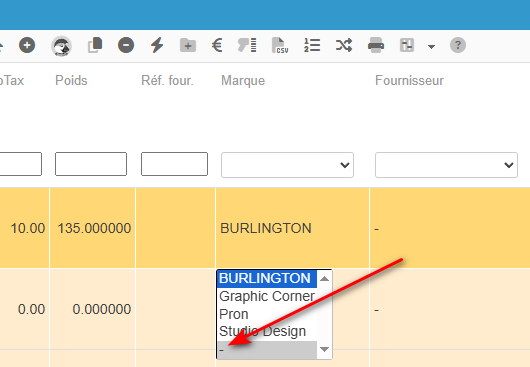
Task: Click the printer icon
Action: click(x=376, y=45)
